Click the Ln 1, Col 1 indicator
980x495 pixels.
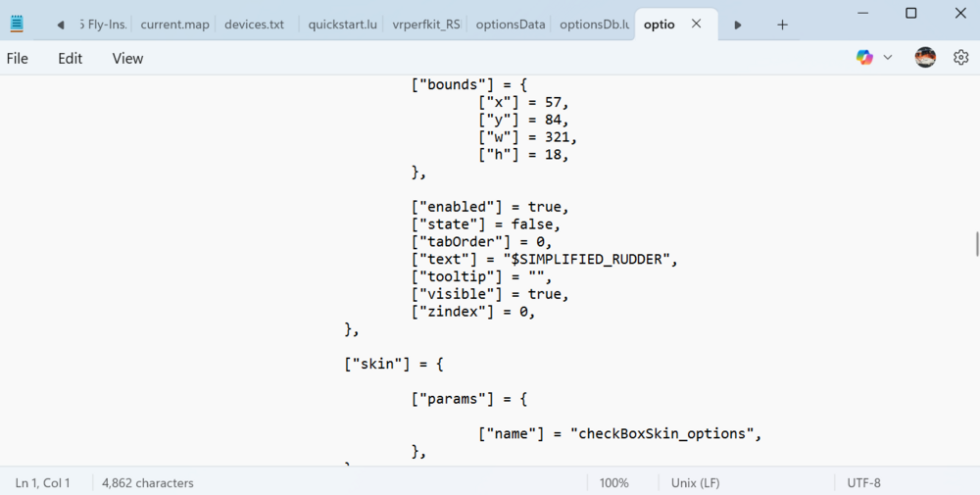click(42, 483)
